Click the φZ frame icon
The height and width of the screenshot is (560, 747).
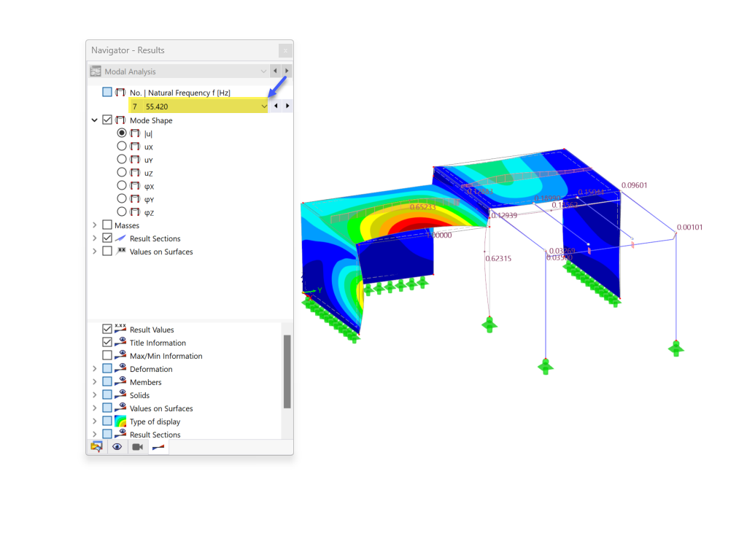[135, 212]
